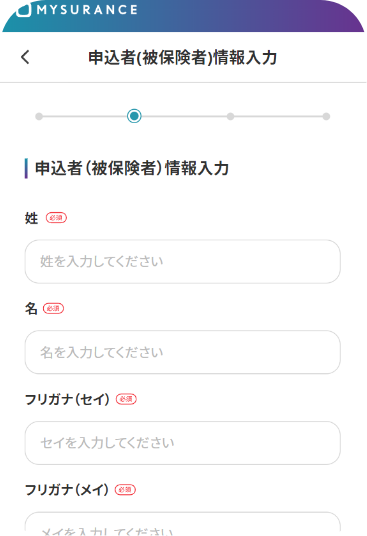The height and width of the screenshot is (536, 367).
Task: Click the MYSURANCE logo square icon
Action: (x=24, y=9)
